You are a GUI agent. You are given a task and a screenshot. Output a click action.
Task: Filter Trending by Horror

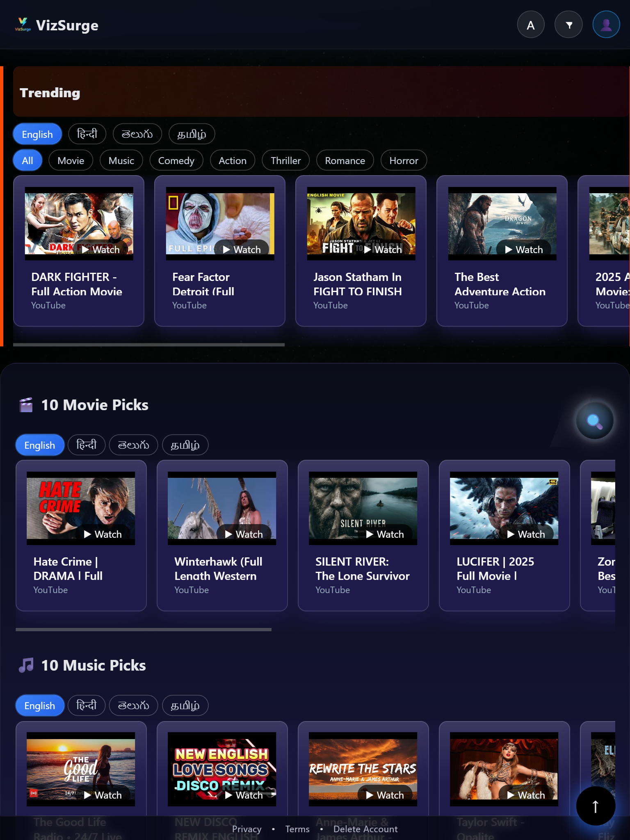[404, 160]
